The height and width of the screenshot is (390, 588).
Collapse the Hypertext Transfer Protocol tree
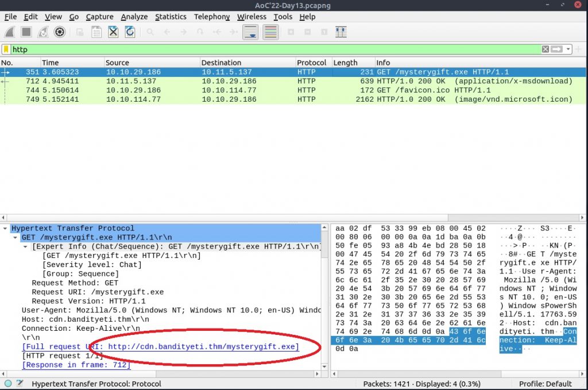(x=5, y=228)
